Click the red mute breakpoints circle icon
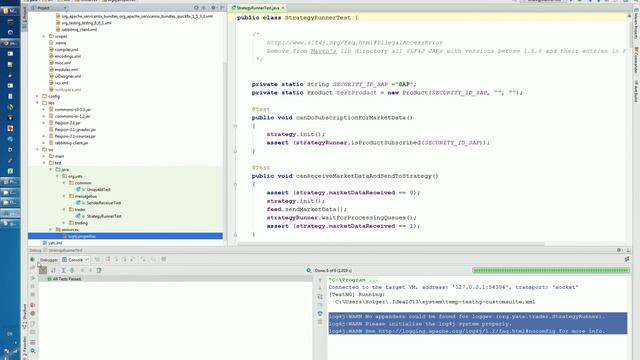Viewport: 640px width, 360px height. point(33,313)
